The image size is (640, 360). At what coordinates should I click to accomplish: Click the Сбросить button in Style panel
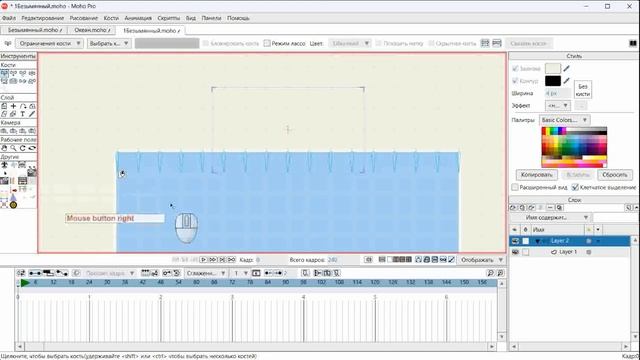[x=615, y=175]
